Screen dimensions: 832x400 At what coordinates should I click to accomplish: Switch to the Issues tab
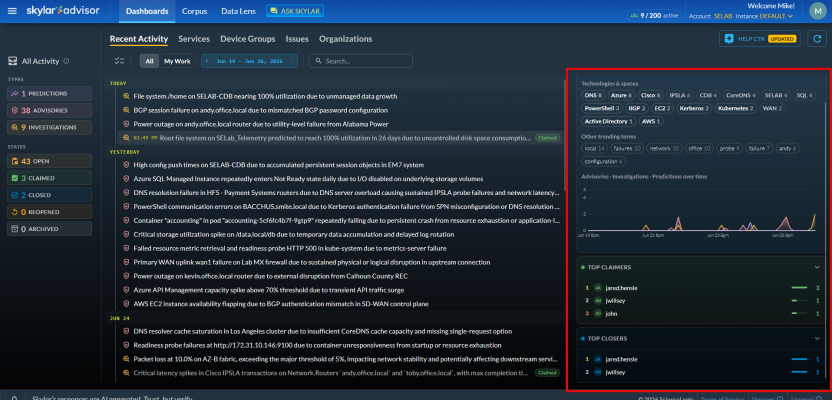point(297,39)
